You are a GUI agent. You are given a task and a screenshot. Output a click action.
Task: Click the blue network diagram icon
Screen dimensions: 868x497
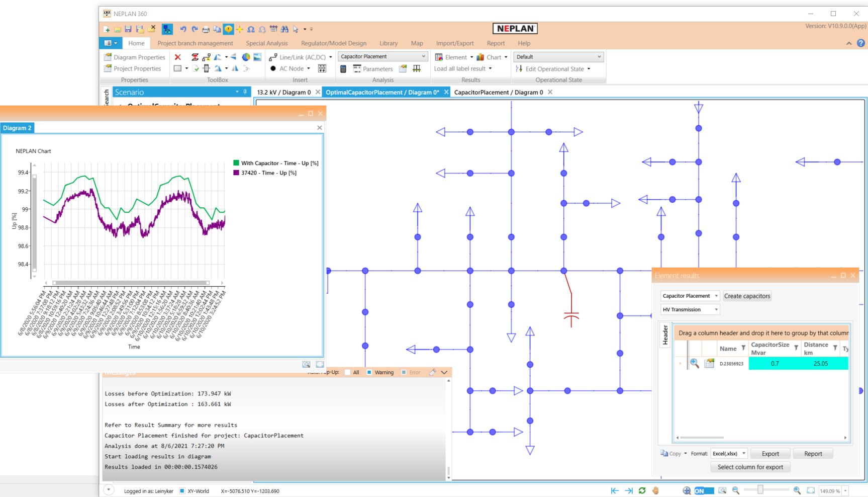(x=167, y=29)
